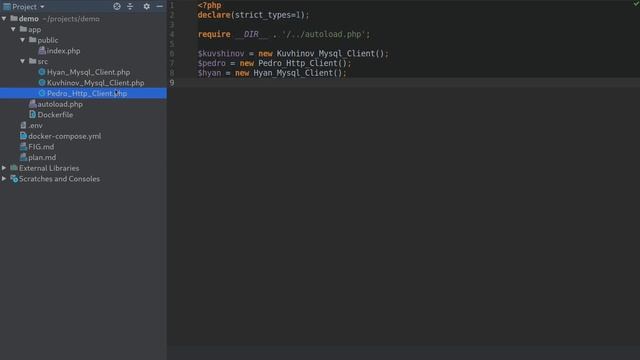Click the Dockerfile file icon
The image size is (640, 360).
click(x=32, y=115)
